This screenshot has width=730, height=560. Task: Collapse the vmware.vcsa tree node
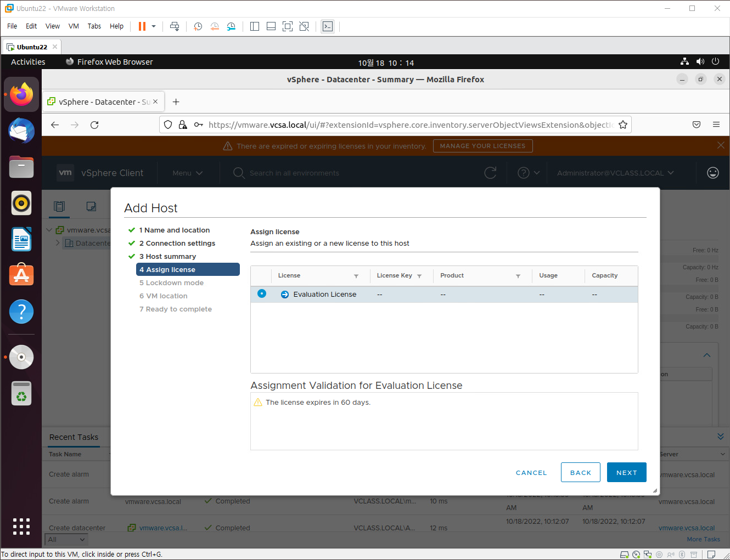pos(49,230)
